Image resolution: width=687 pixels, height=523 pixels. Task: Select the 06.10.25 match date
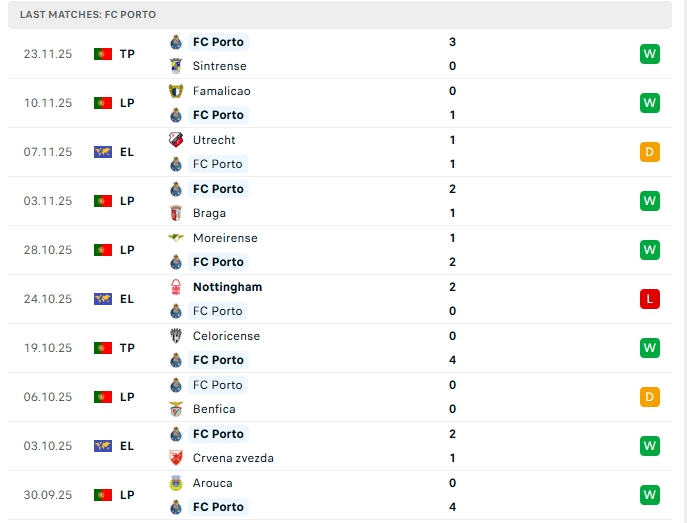click(x=48, y=397)
